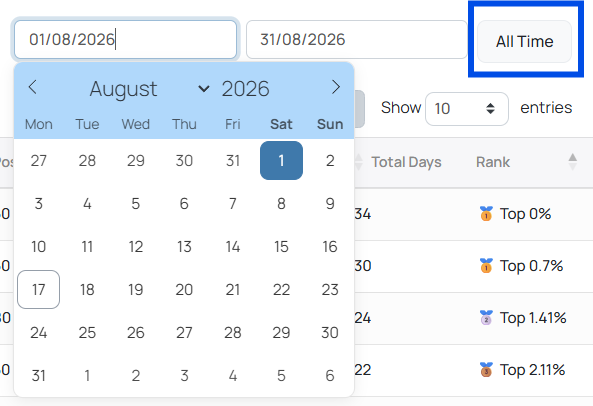
Task: Go to next month in calendar
Action: (335, 87)
